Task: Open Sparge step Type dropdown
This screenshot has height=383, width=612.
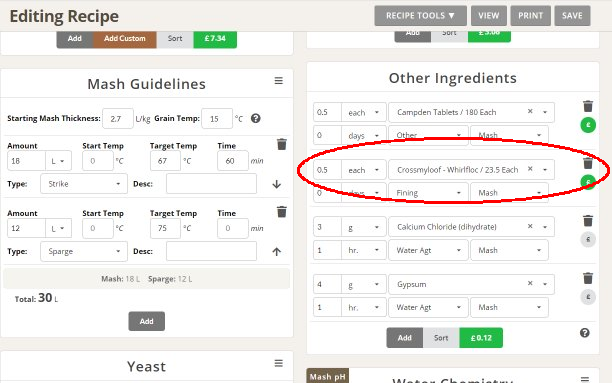Action: click(x=84, y=251)
